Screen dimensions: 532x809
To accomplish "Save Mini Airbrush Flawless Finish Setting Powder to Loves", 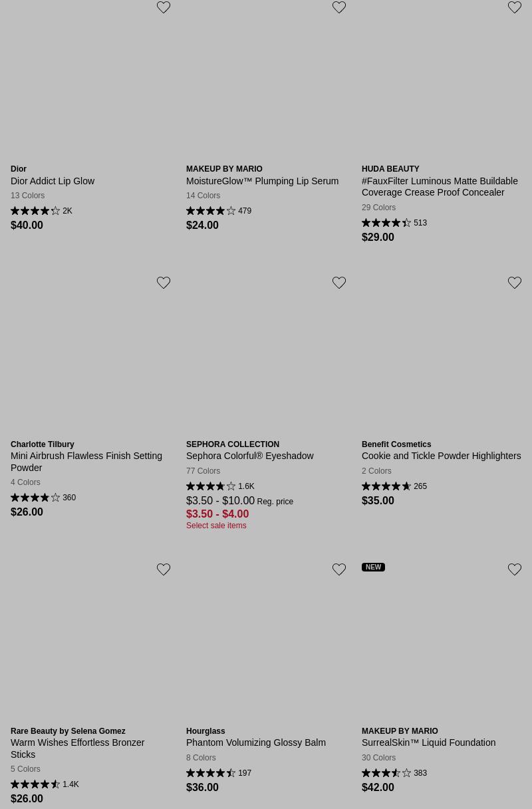I will click(x=164, y=283).
